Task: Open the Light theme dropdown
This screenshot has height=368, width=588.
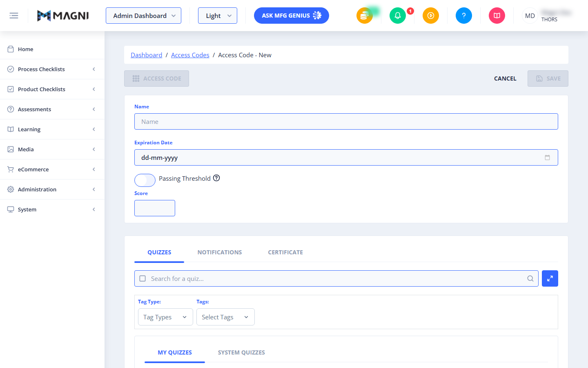Action: point(218,16)
